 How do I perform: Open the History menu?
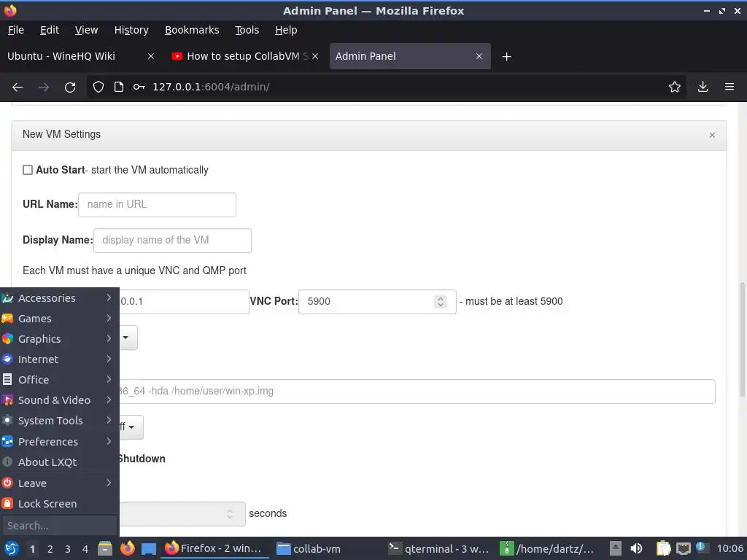tap(131, 30)
